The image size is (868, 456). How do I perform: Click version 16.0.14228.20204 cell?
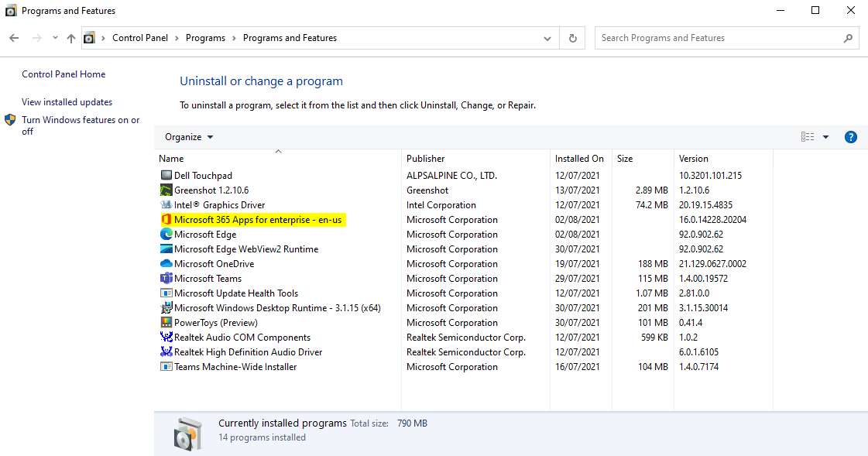point(713,220)
